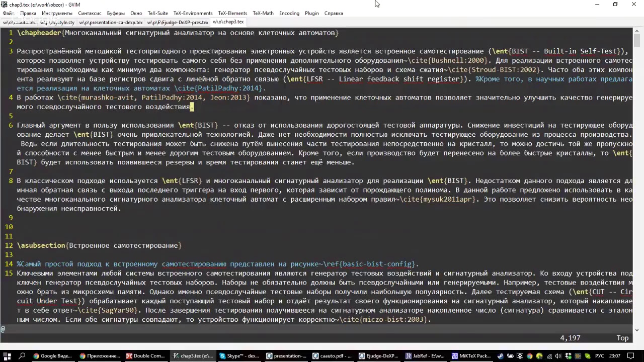Click line number 12 in the gutter
Screen dimensions: 644x362
click(9, 245)
